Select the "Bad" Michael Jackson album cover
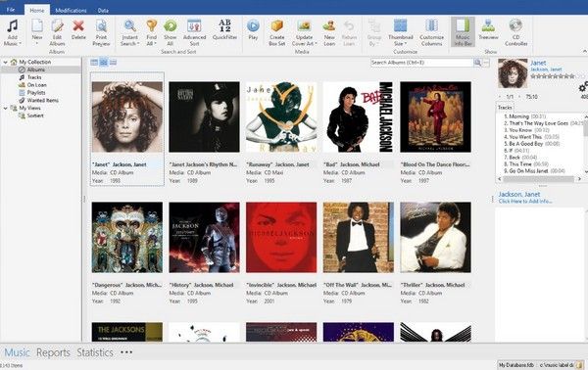Screen dimensions: 588x370 pos(359,116)
